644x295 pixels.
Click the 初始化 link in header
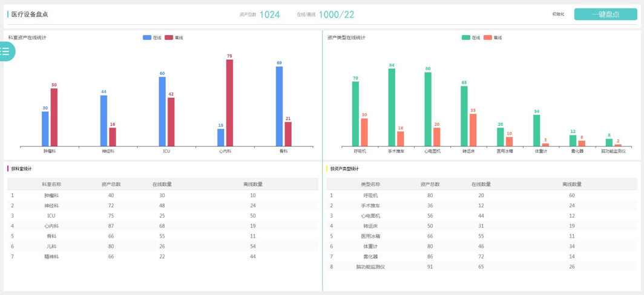[x=558, y=14]
